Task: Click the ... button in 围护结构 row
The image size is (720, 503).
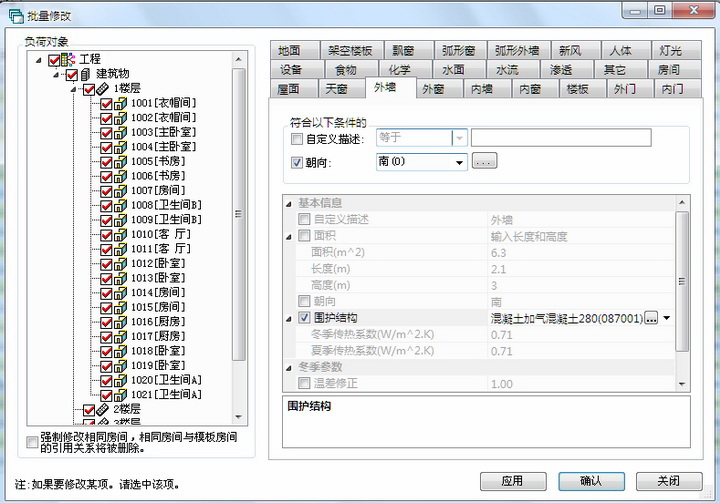Action: [x=651, y=318]
